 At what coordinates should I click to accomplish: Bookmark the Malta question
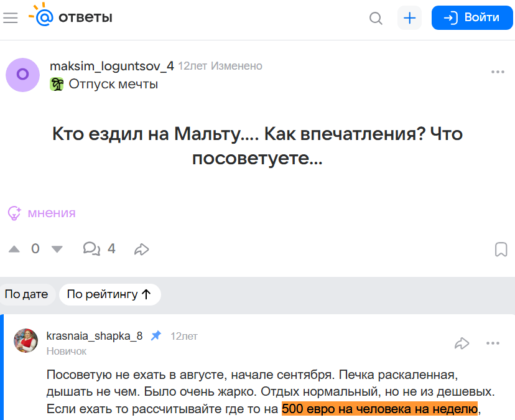click(x=501, y=250)
